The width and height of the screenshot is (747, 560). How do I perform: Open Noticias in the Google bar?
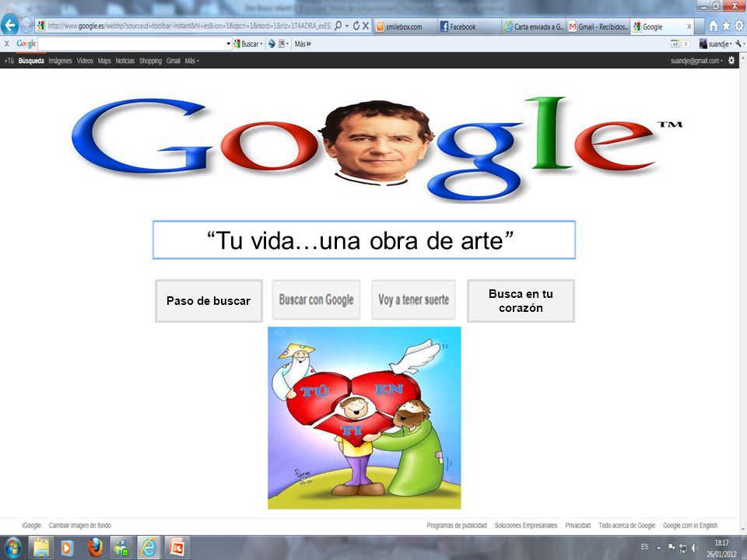124,61
